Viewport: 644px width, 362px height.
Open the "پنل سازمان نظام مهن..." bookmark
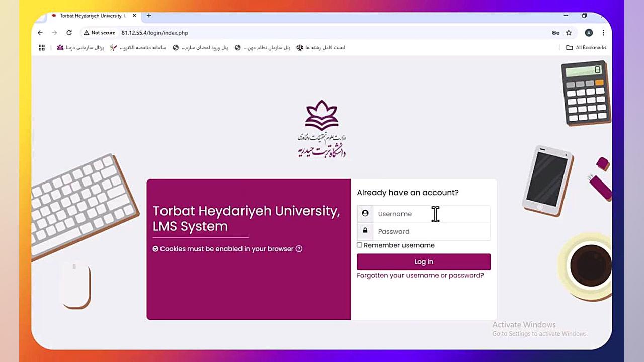[263, 48]
